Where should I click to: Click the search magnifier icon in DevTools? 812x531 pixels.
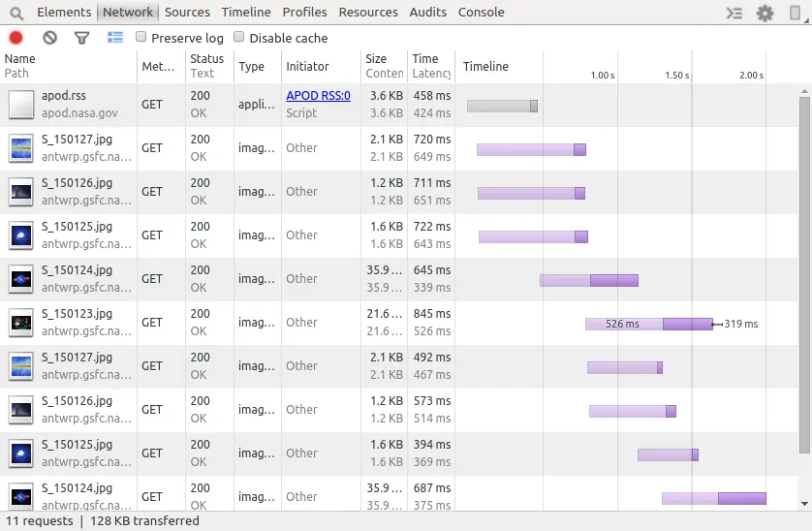[x=17, y=13]
